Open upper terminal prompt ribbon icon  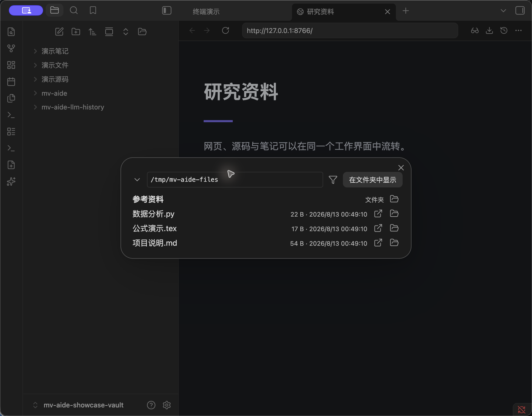[x=11, y=115]
